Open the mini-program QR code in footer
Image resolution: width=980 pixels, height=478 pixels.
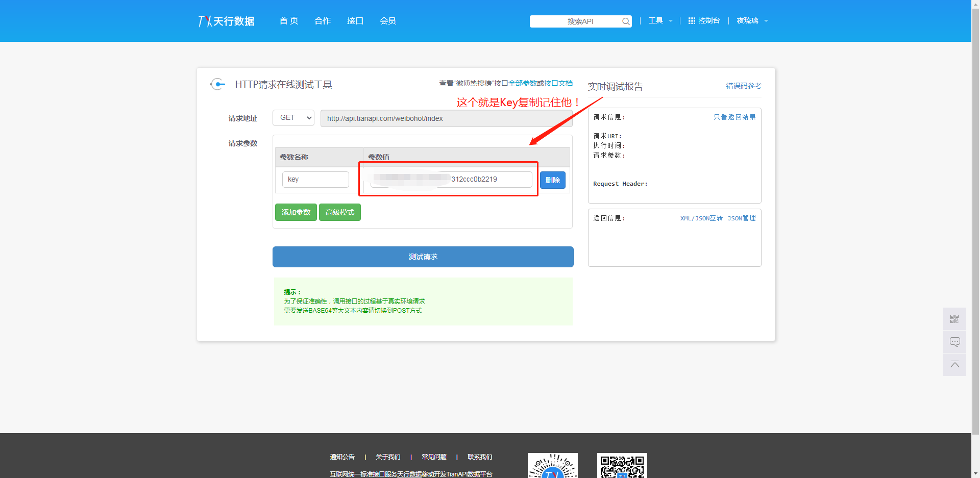[x=553, y=465]
